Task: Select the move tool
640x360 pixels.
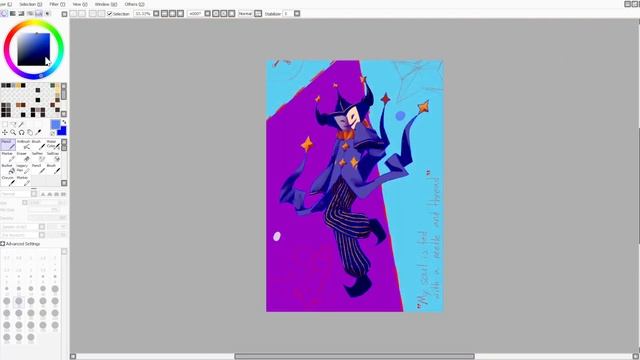Action: [4, 132]
